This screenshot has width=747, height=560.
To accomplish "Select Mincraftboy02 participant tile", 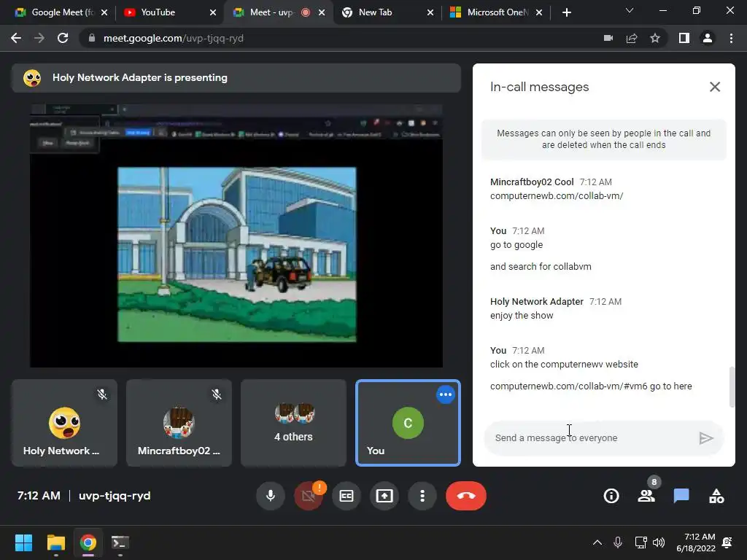I will coord(179,423).
